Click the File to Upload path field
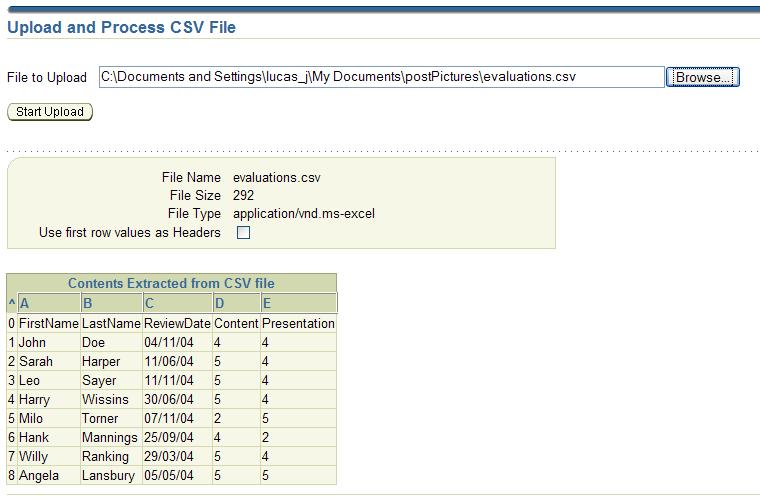Image resolution: width=760 pixels, height=504 pixels. click(x=381, y=77)
